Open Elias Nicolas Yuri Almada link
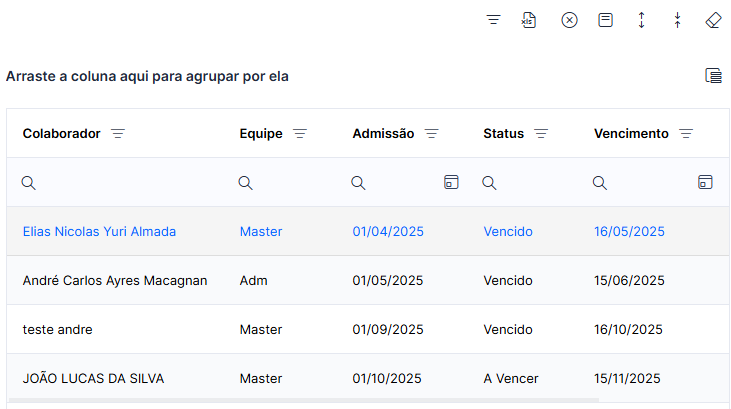This screenshot has height=409, width=731. coord(99,231)
